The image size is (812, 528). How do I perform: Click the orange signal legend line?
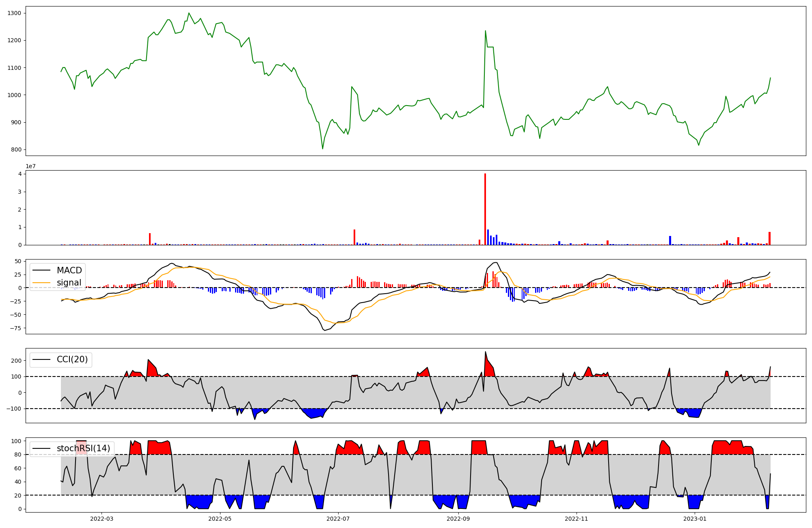41,283
